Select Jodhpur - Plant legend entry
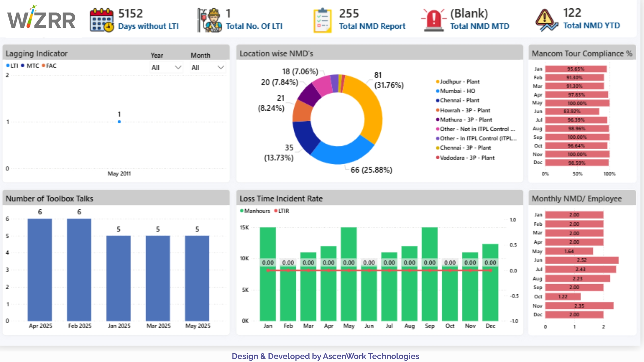The width and height of the screenshot is (644, 362). coord(460,82)
